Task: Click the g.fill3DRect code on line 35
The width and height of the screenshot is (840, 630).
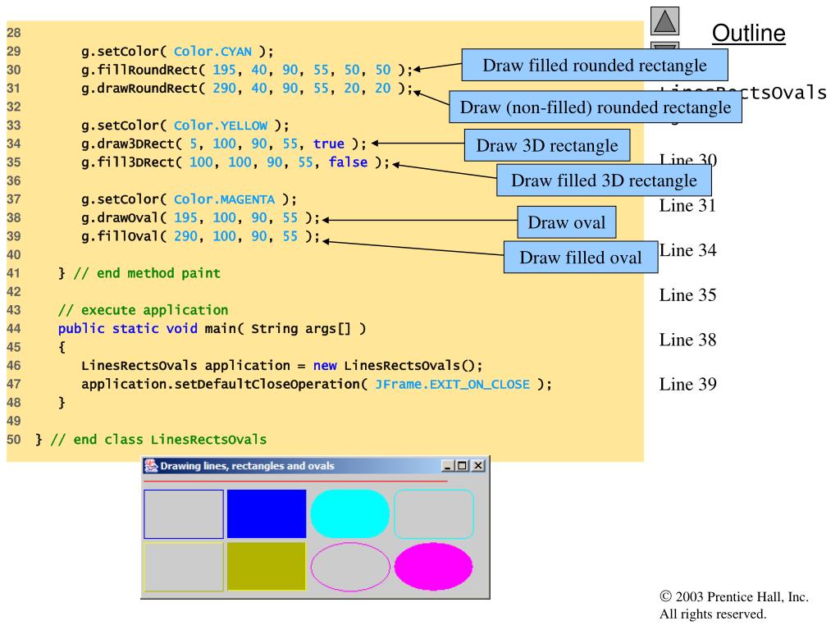Action: pyautogui.click(x=235, y=162)
